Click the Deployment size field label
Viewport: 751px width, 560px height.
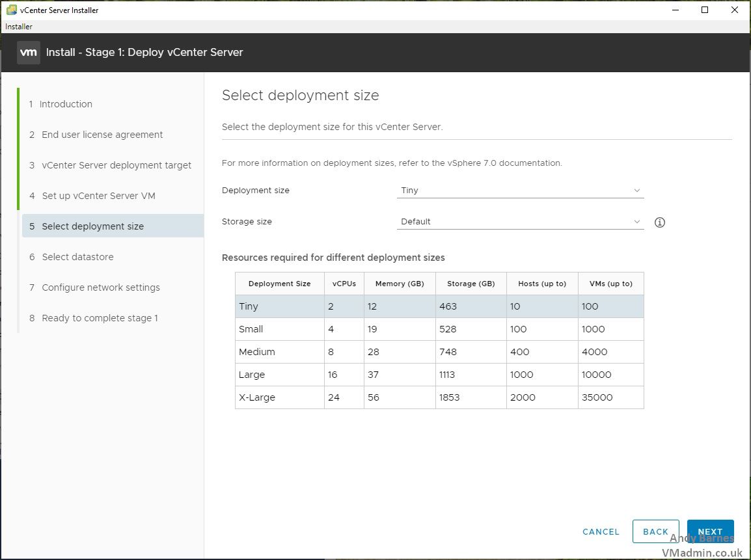[256, 191]
